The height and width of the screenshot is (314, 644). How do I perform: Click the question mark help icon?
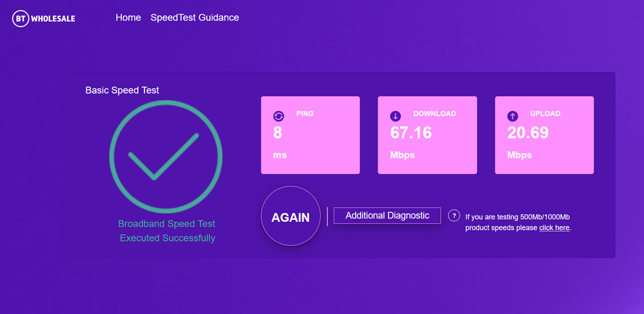[454, 216]
